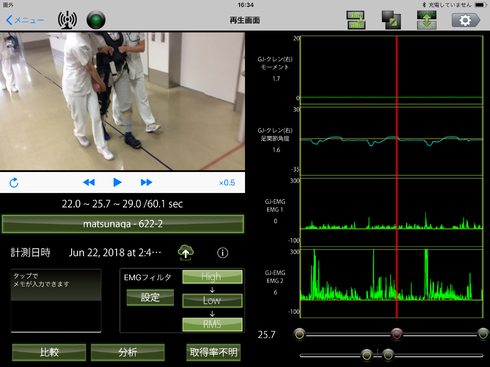
Task: Toggle the Low EMG filter
Action: click(212, 300)
